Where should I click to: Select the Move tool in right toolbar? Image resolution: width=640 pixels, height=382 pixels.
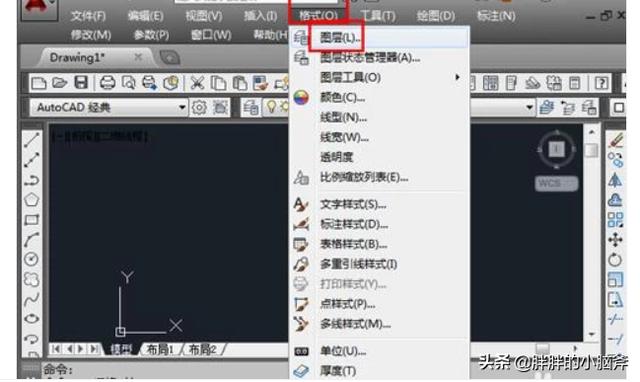pos(615,240)
